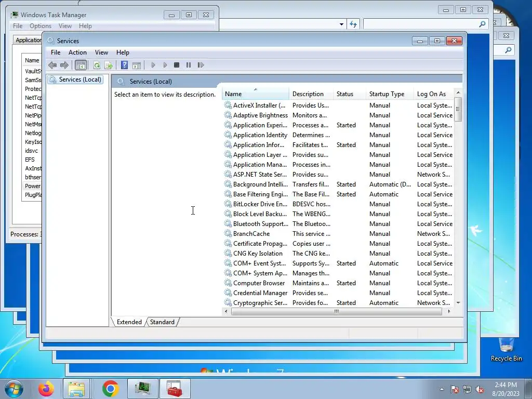
Task: Launch Firefox from the taskbar
Action: (46, 389)
